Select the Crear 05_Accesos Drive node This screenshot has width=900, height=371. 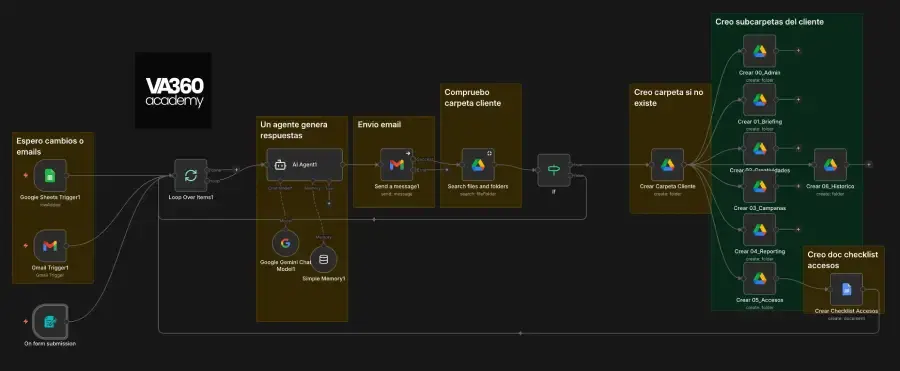click(759, 279)
